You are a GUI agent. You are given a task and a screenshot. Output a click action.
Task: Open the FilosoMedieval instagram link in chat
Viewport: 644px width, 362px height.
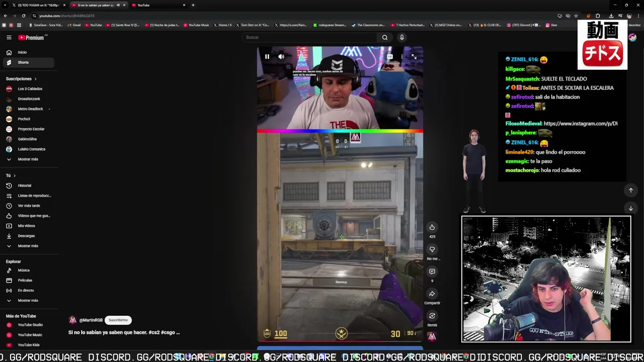pos(580,124)
